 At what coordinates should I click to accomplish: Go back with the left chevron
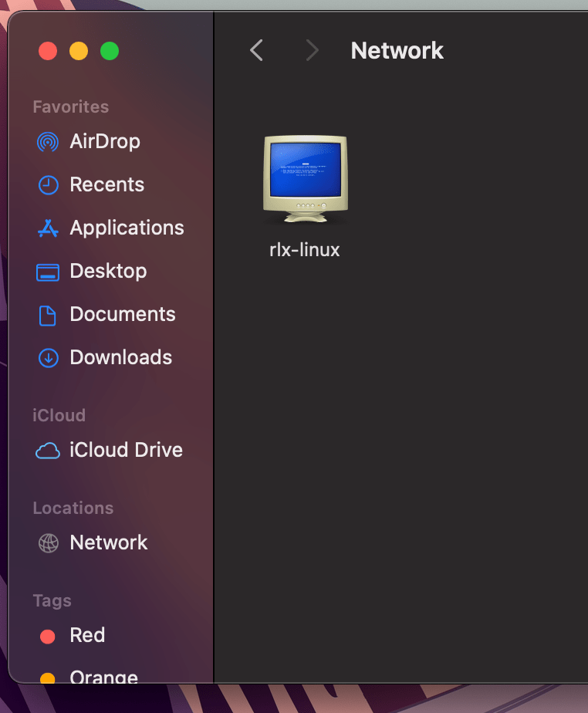[x=256, y=50]
